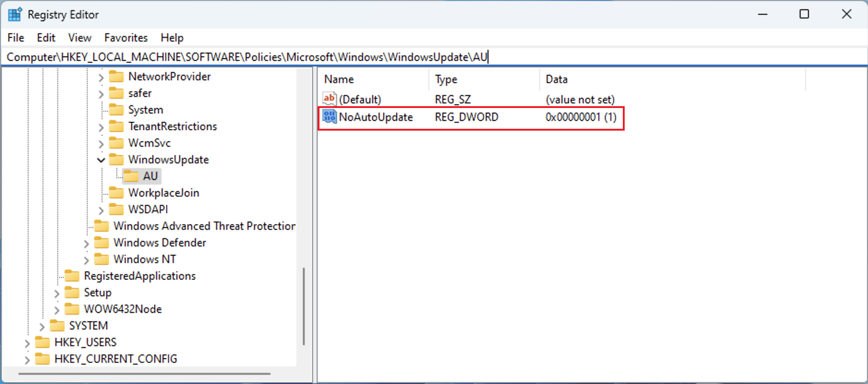The width and height of the screenshot is (868, 384).
Task: Open the Edit menu
Action: point(46,38)
